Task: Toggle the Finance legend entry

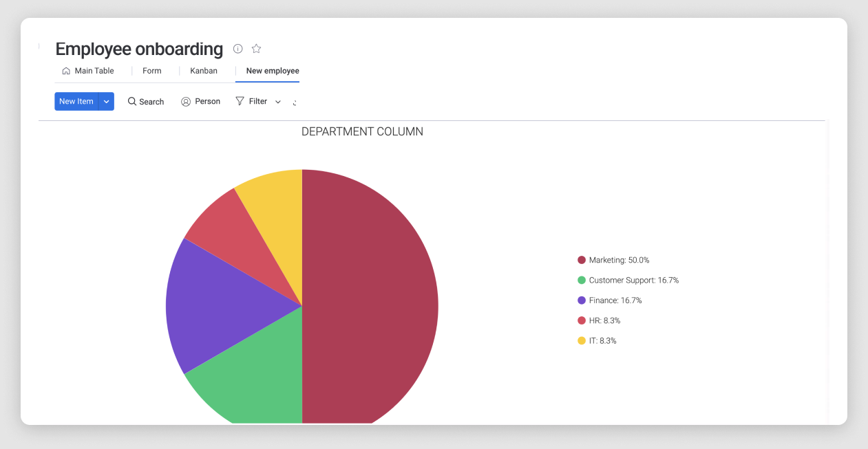Action: coord(615,300)
